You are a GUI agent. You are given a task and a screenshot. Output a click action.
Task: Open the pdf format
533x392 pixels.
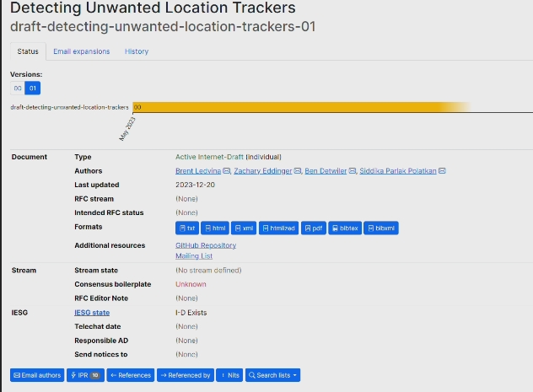314,228
